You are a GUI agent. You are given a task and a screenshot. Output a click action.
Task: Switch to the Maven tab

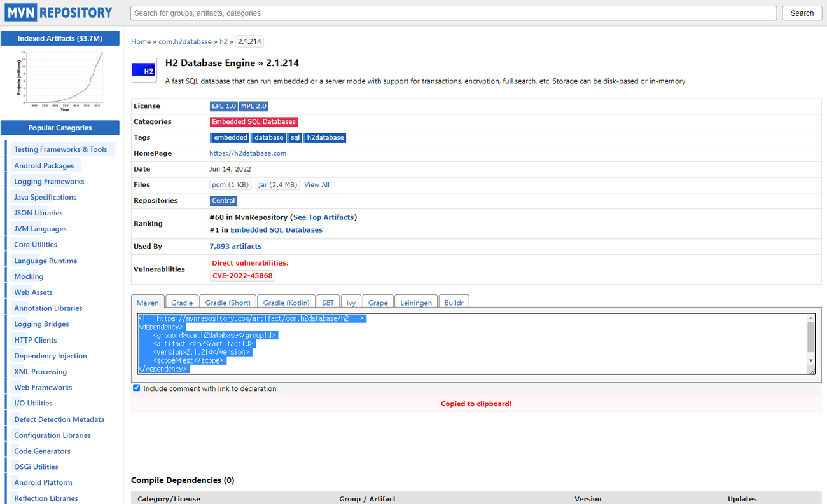(x=148, y=303)
